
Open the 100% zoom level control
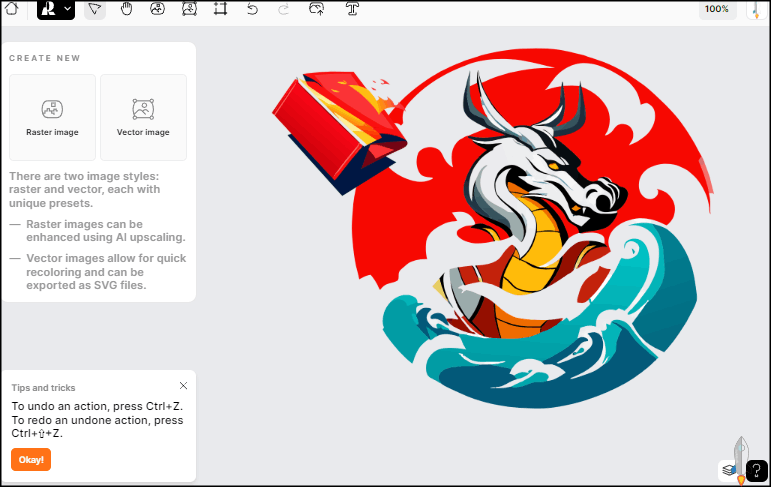(x=716, y=9)
